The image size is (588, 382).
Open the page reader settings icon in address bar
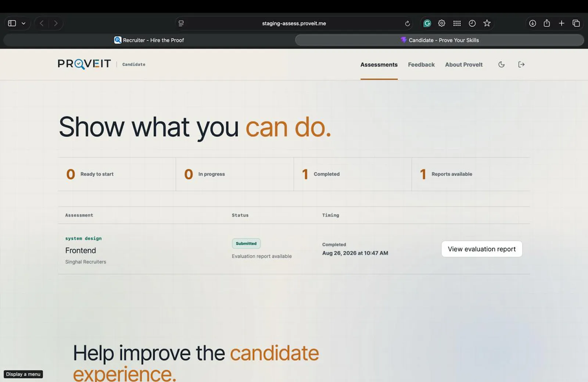[181, 23]
